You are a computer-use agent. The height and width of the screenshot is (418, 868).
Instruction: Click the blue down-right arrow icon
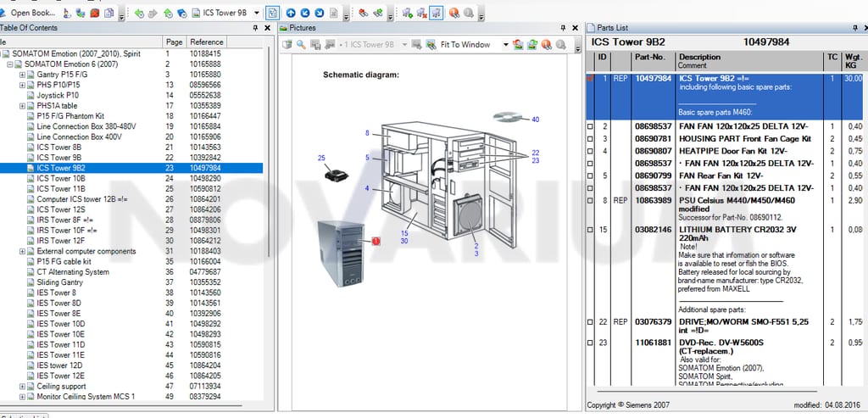[x=319, y=13]
